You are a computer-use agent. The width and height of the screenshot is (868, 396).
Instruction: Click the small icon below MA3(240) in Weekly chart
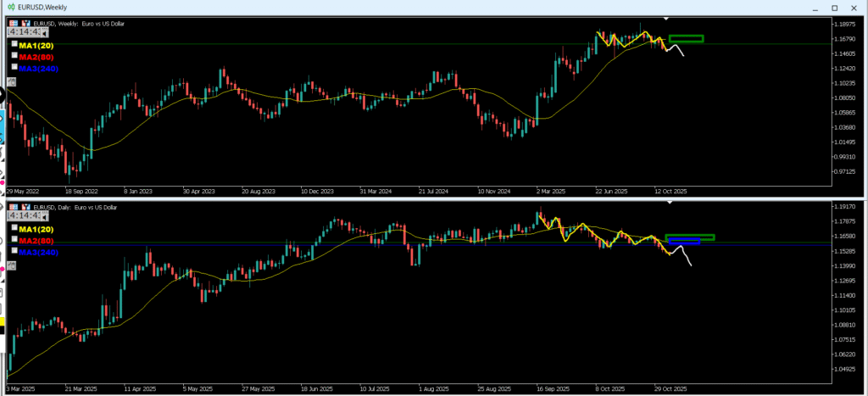coord(12,81)
